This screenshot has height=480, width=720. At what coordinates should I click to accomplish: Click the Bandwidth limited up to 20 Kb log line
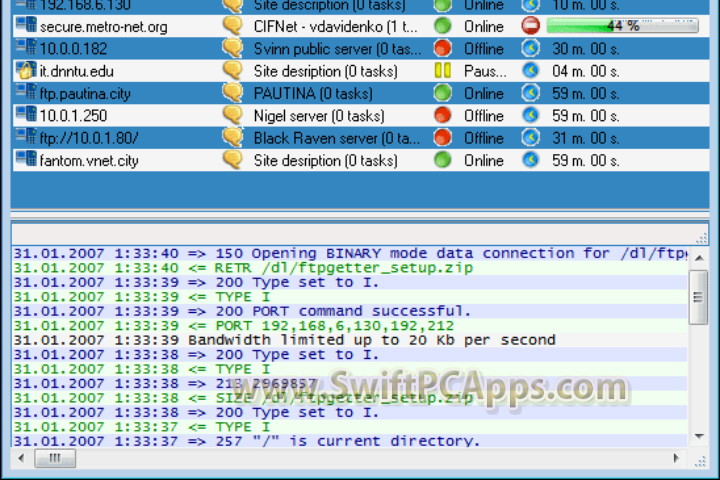click(350, 340)
